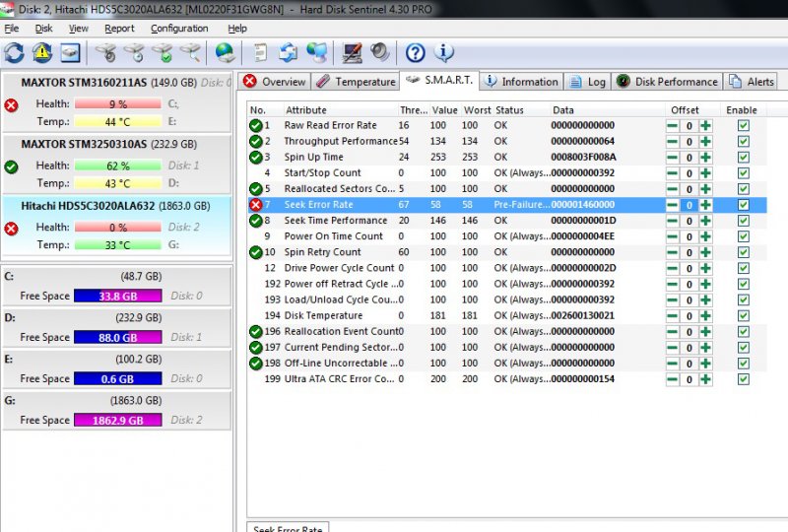Click red X status icon of Hitachi disk
Screen dimensions: 788x532
tap(11, 229)
